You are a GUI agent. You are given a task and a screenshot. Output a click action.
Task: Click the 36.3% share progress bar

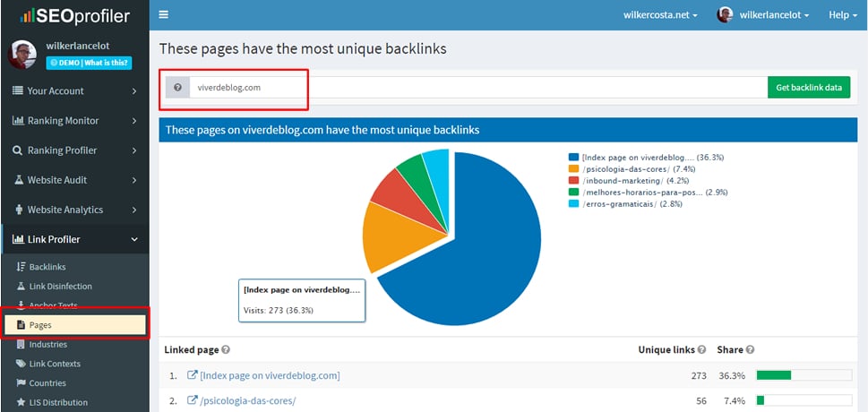click(804, 375)
